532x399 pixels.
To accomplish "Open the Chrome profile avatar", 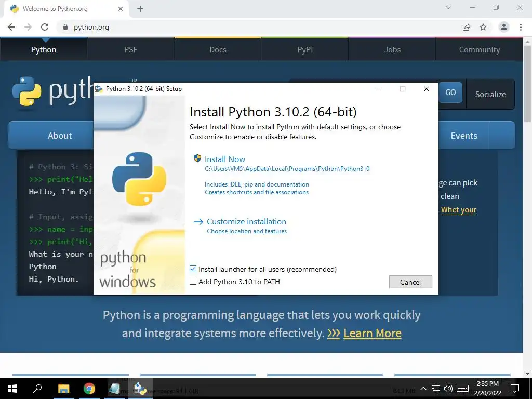I will 504,27.
